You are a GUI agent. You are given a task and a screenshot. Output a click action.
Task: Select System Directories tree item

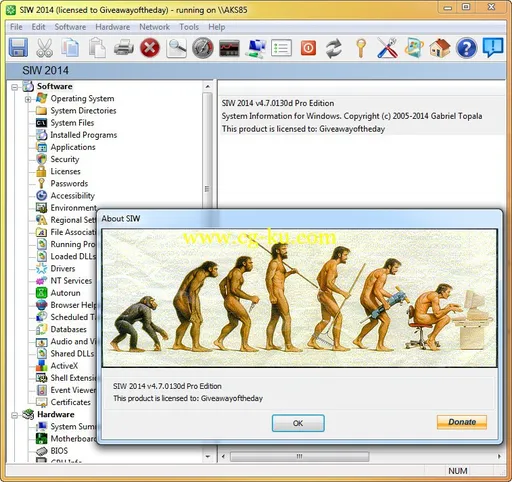83,111
